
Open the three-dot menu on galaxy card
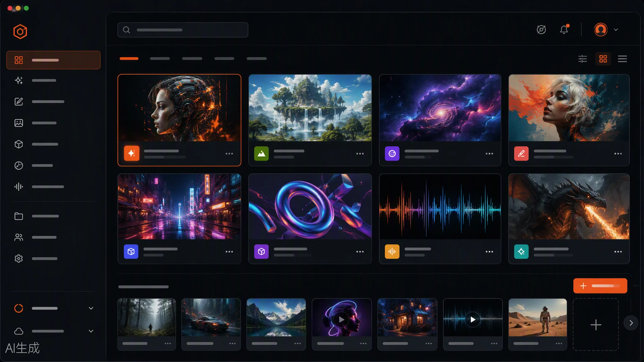pyautogui.click(x=489, y=154)
